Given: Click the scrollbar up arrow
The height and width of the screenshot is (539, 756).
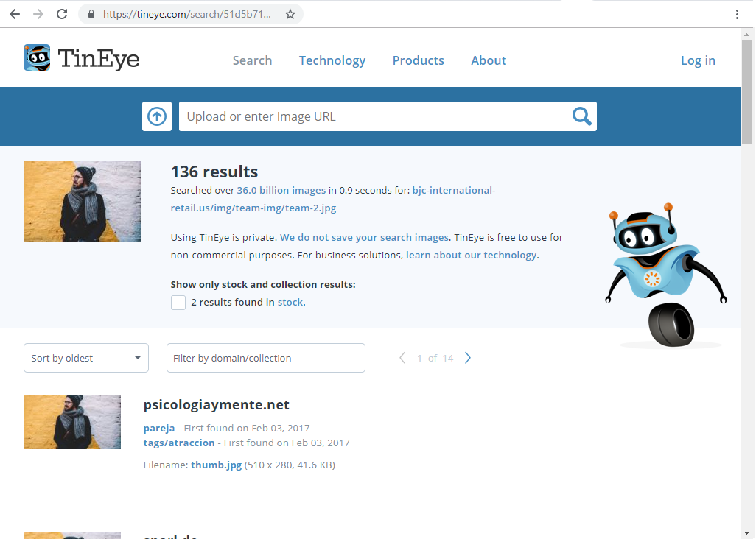Looking at the screenshot, I should 747,34.
